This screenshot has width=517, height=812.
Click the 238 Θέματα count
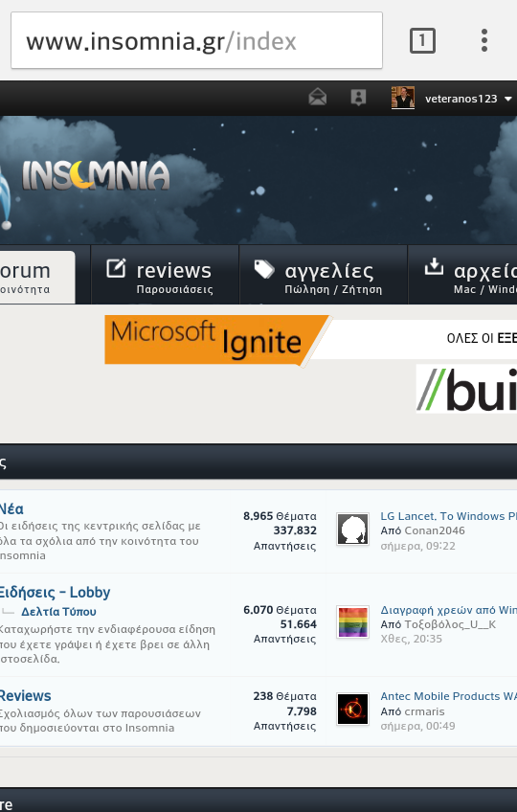(285, 696)
